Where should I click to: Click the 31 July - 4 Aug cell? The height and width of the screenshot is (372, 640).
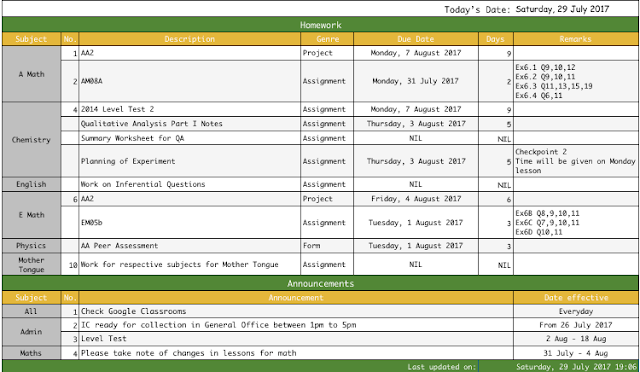click(x=576, y=353)
